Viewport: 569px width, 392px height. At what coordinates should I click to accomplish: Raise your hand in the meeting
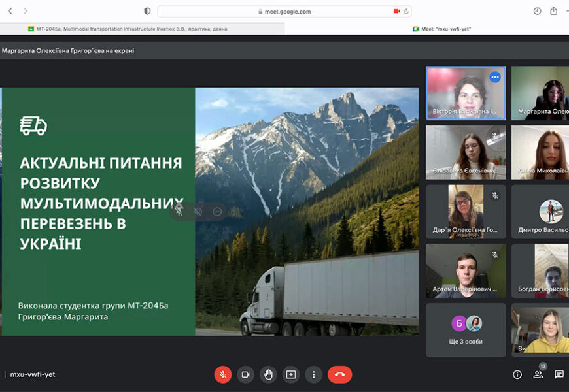(268, 374)
